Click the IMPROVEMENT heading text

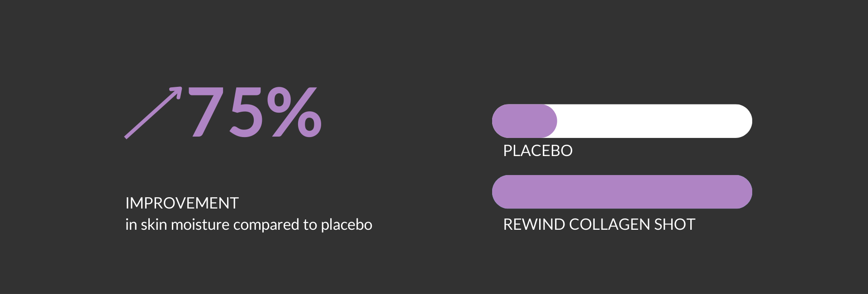[x=182, y=204]
